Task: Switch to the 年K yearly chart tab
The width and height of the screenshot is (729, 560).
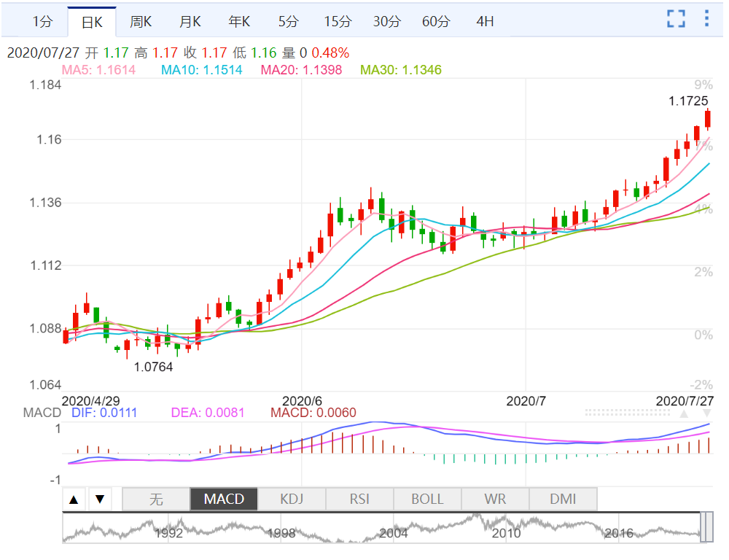Action: (239, 21)
